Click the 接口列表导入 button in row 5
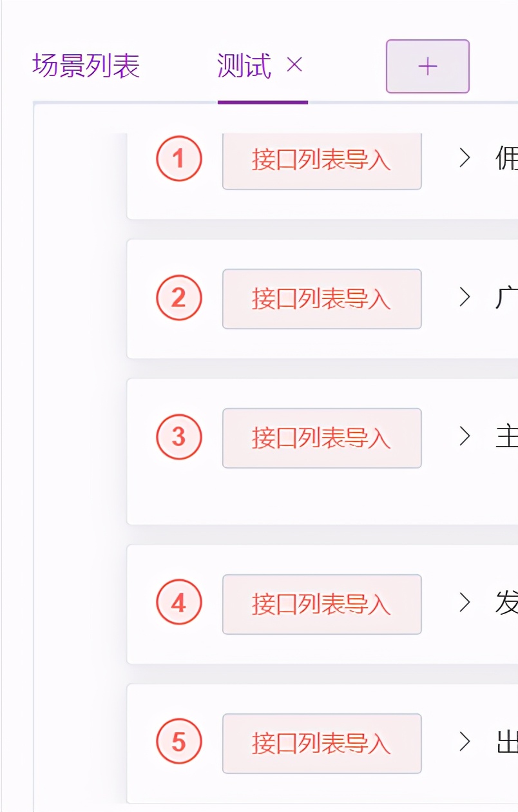 (x=322, y=744)
